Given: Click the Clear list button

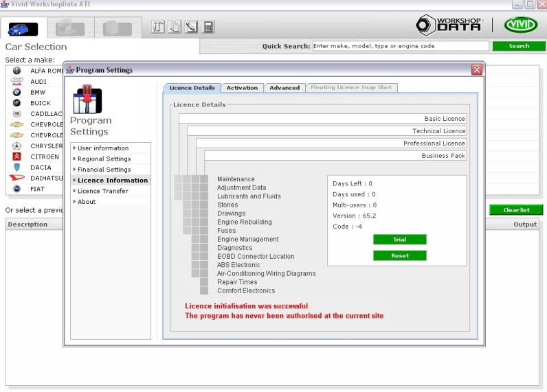Looking at the screenshot, I should click(x=515, y=210).
